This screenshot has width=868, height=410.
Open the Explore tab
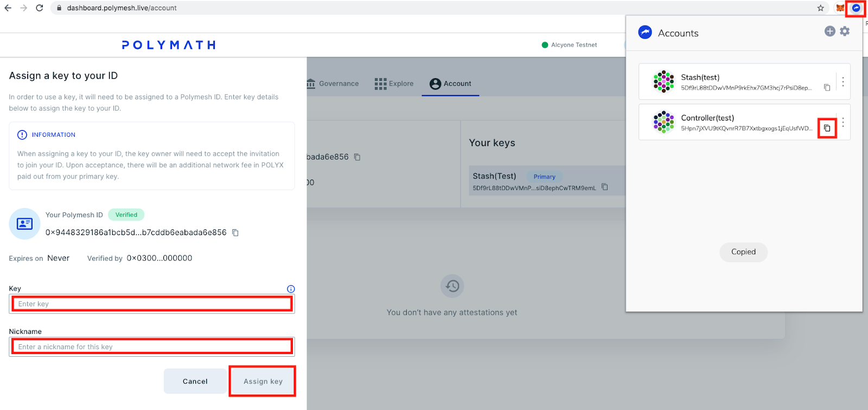(394, 84)
